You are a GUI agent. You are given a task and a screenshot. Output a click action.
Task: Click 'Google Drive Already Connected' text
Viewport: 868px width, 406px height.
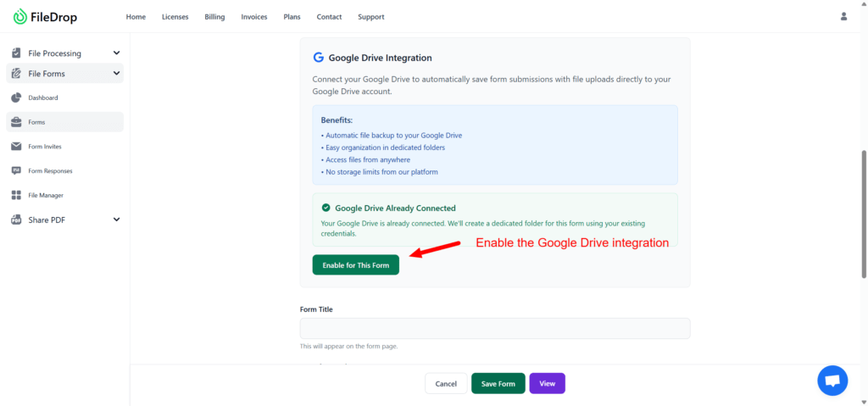(x=395, y=209)
